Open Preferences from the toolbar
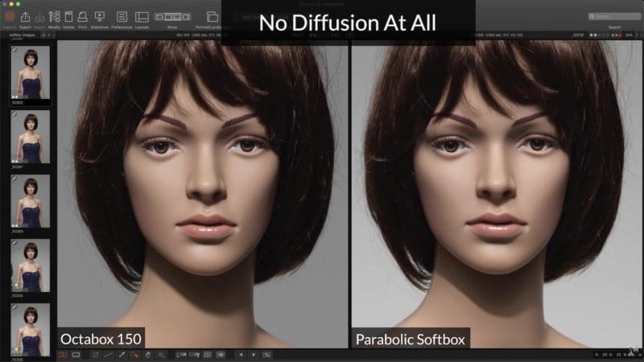This screenshot has width=644, height=362. tap(122, 16)
